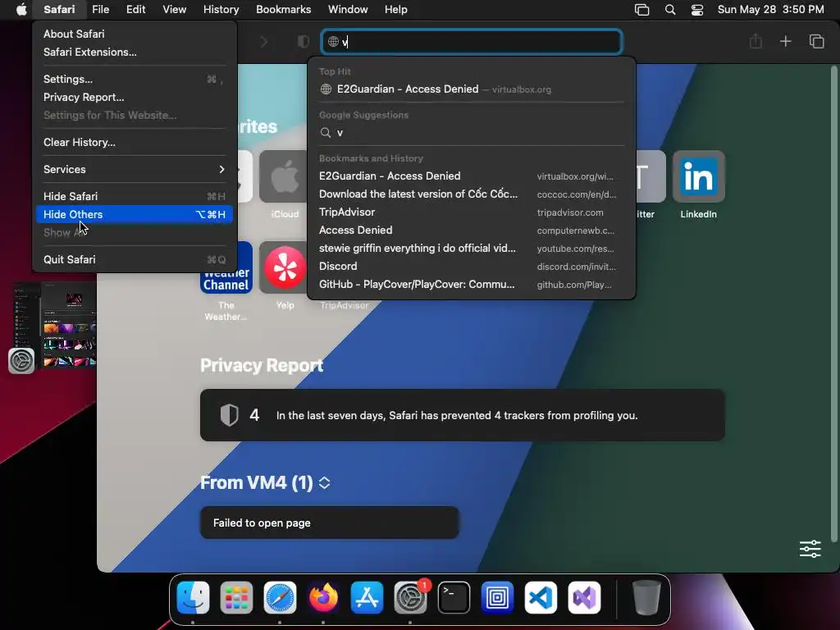The height and width of the screenshot is (630, 840).
Task: Select Privacy Report… menu entry
Action: click(135, 98)
